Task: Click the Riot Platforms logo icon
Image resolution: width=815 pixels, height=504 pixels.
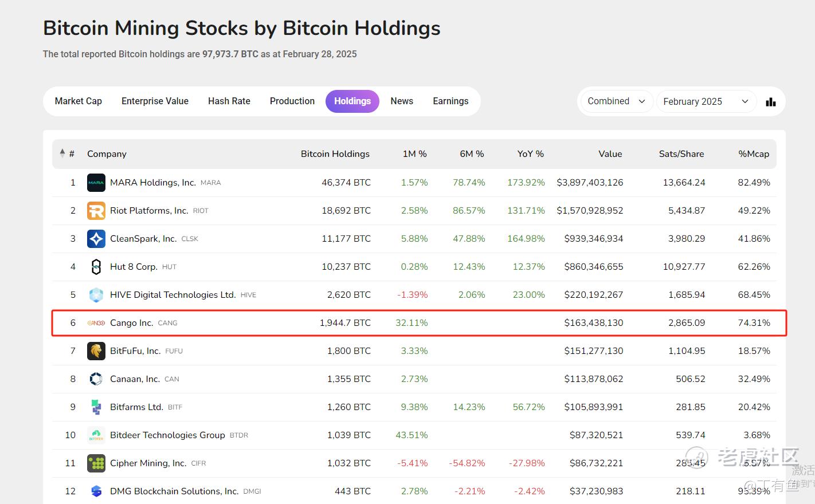Action: 96,211
